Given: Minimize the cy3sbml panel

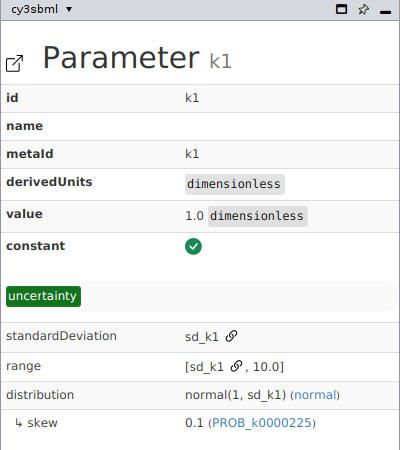Looking at the screenshot, I should [x=385, y=12].
